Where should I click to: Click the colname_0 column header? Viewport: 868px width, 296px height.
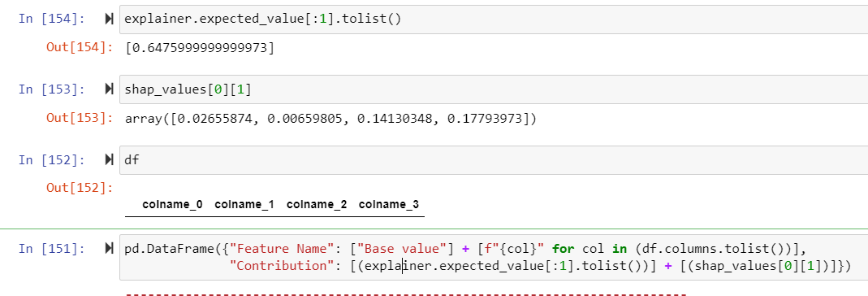172,205
